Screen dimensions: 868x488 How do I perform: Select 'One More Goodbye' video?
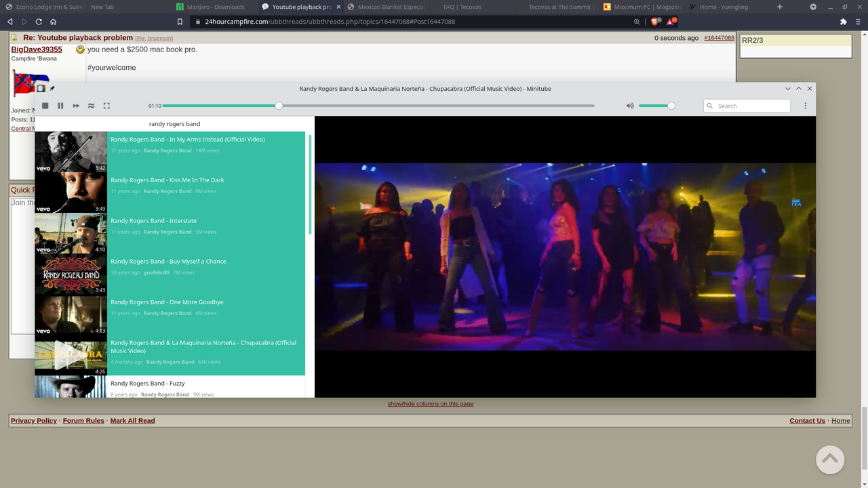point(170,314)
